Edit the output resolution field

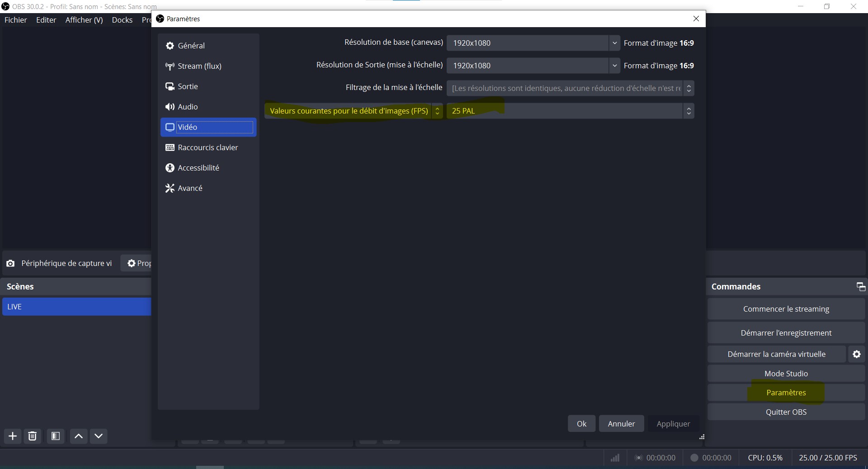[x=528, y=66]
